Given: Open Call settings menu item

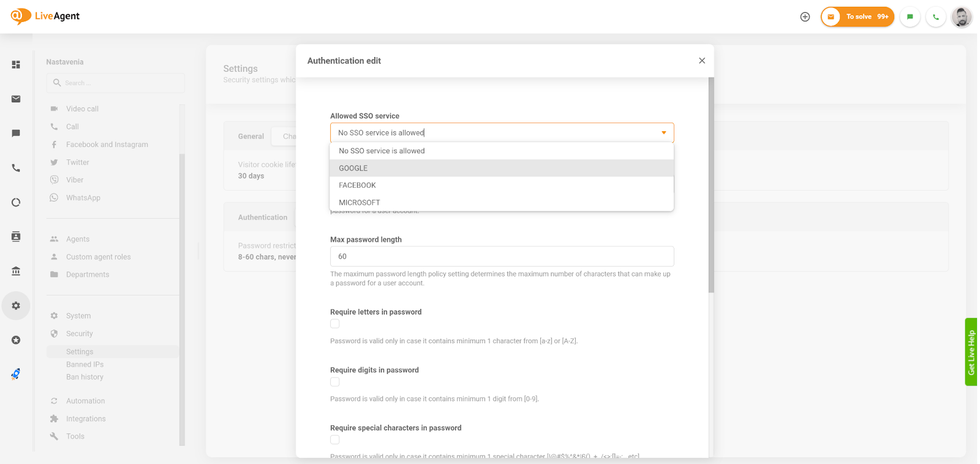Looking at the screenshot, I should 72,127.
